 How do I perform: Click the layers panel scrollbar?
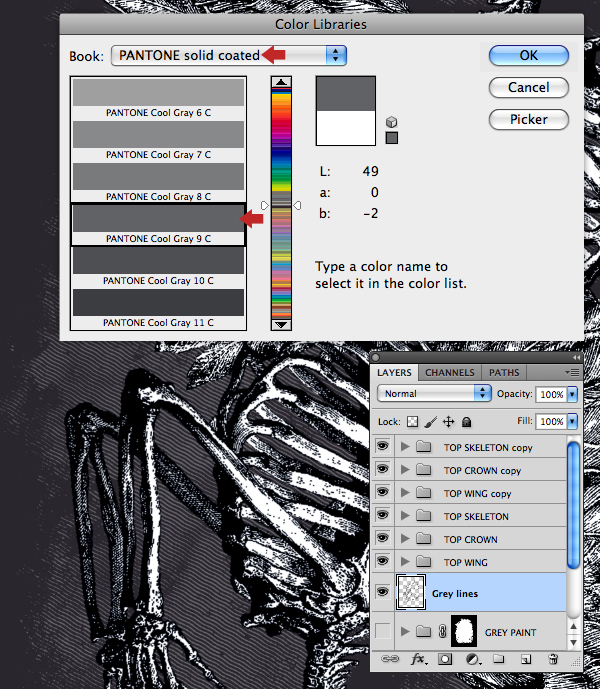click(573, 505)
